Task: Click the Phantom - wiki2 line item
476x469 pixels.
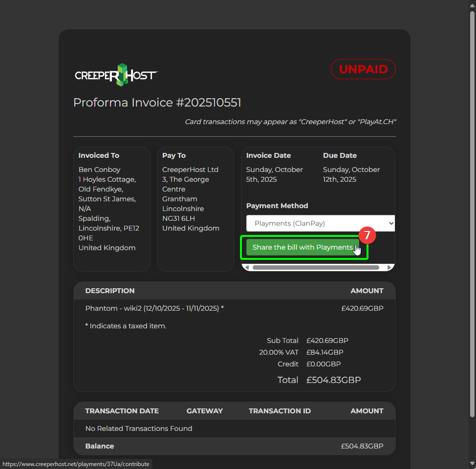Action: point(154,308)
